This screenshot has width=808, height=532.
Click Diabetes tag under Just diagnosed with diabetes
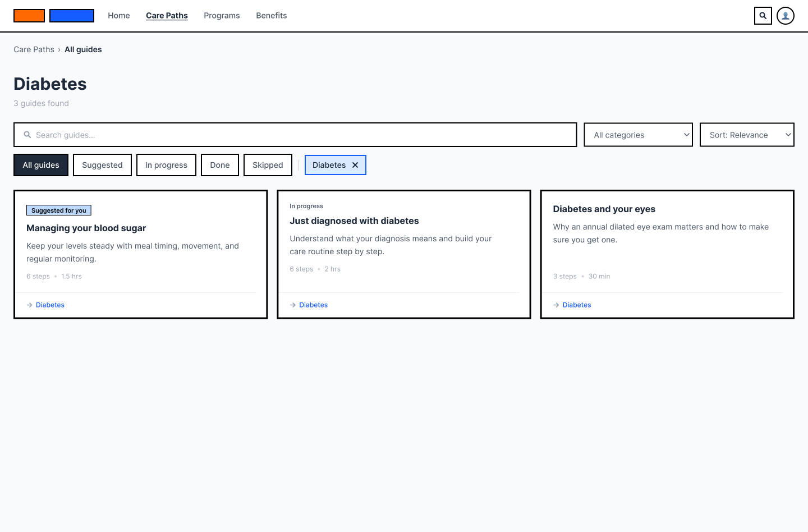313,305
